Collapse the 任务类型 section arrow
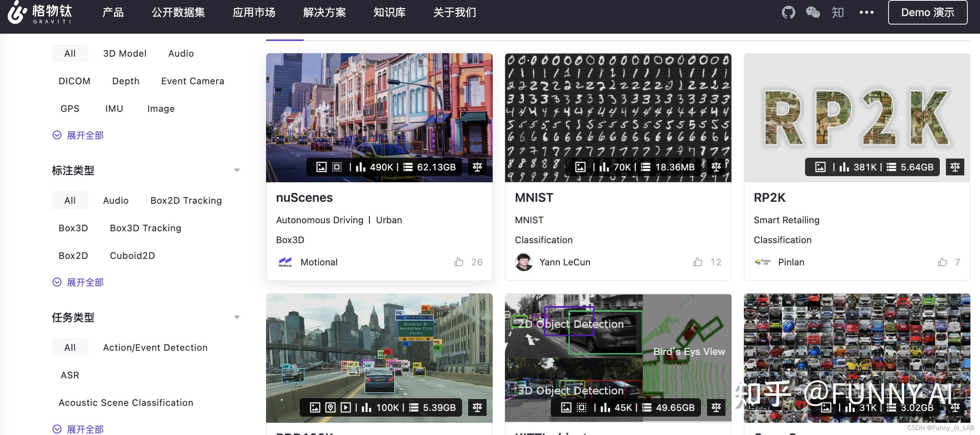 [237, 317]
